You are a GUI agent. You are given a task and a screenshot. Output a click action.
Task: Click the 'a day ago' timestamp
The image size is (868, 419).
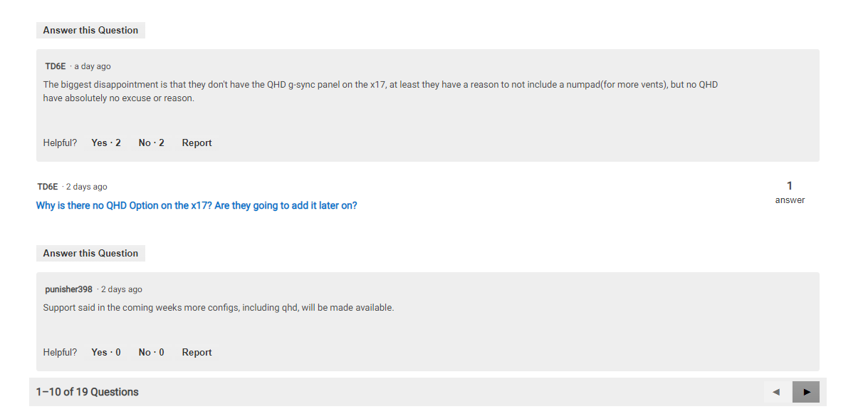93,66
